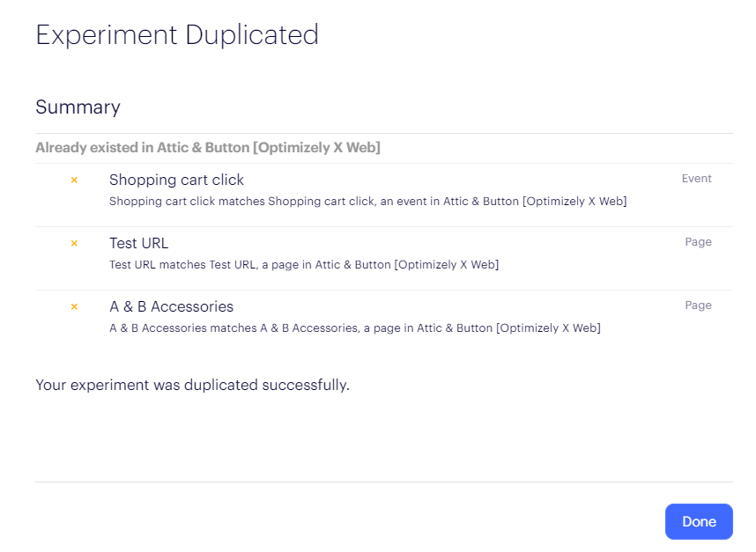Click the orange X beside A & B Accessories
Viewport: 756px width, 552px height.
pos(74,307)
